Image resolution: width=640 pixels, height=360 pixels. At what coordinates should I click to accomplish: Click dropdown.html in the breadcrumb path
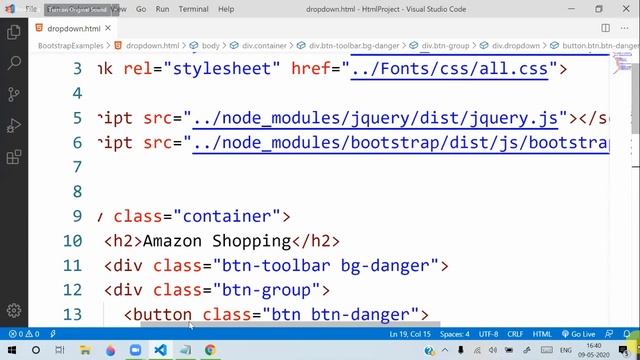pyautogui.click(x=152, y=46)
